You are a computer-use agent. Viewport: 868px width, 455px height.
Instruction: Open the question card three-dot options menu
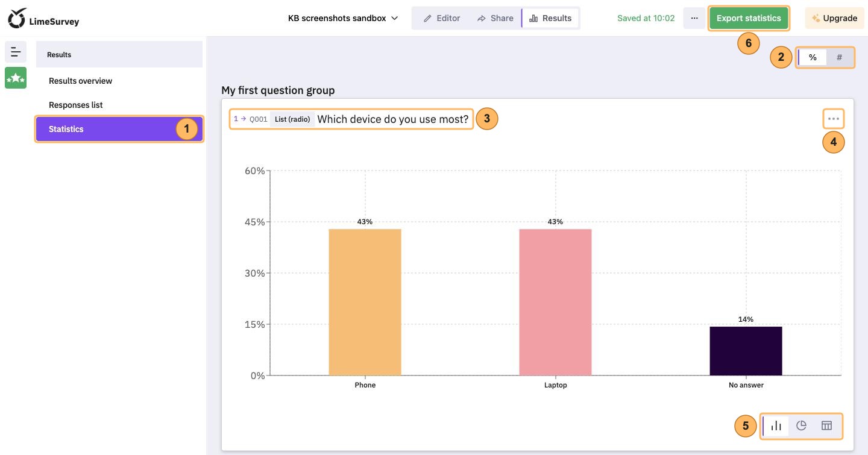coord(834,119)
